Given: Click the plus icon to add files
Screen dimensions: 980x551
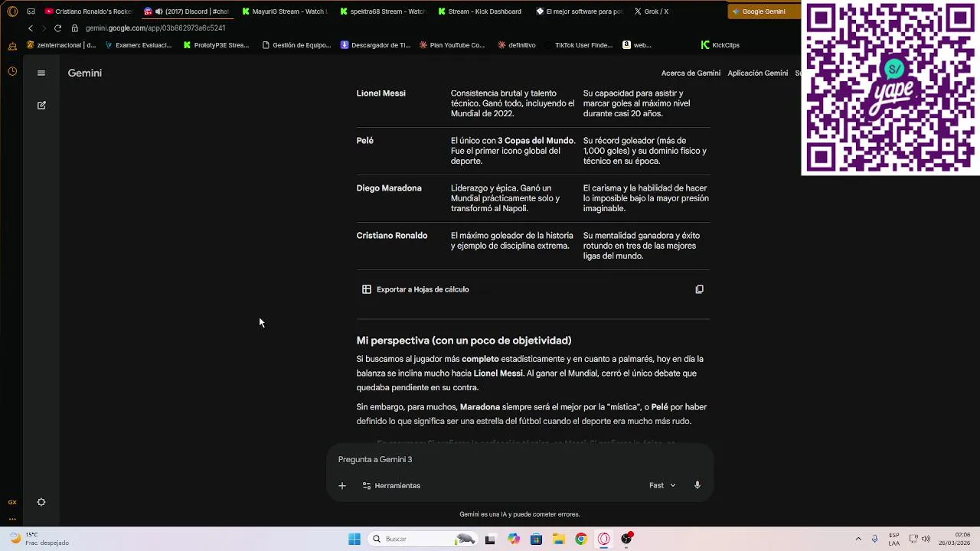Looking at the screenshot, I should (342, 485).
